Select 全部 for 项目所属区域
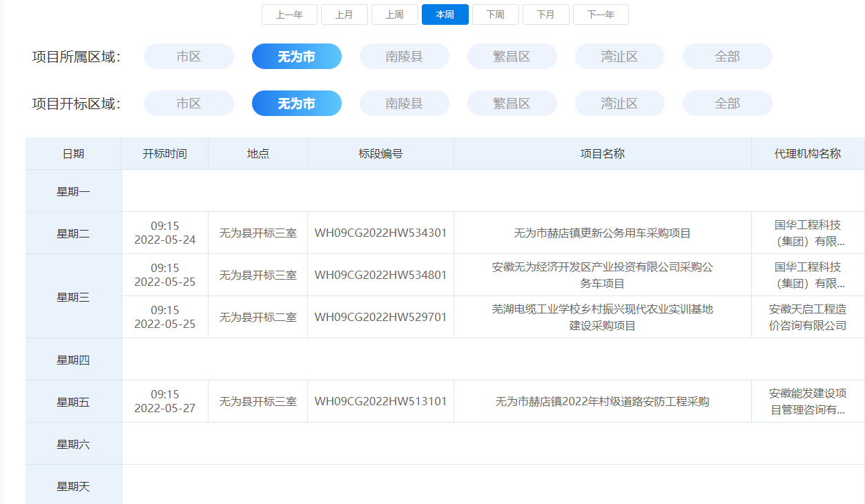 click(x=727, y=57)
